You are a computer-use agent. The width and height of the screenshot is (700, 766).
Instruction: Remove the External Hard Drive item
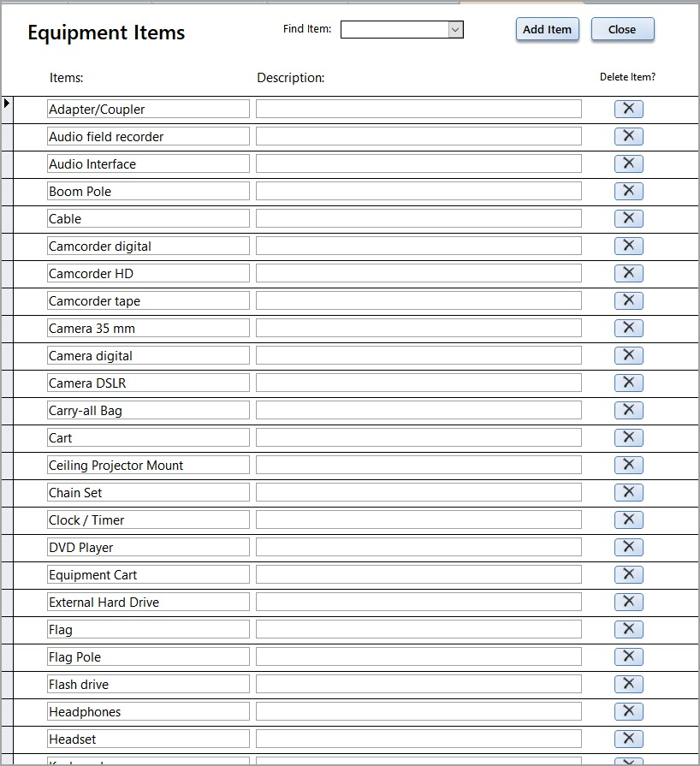628,602
